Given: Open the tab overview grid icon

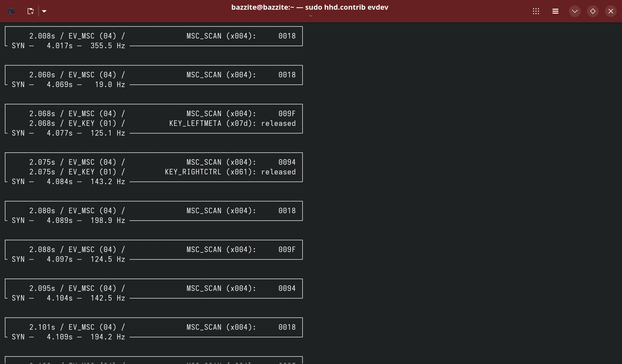Looking at the screenshot, I should pos(536,11).
